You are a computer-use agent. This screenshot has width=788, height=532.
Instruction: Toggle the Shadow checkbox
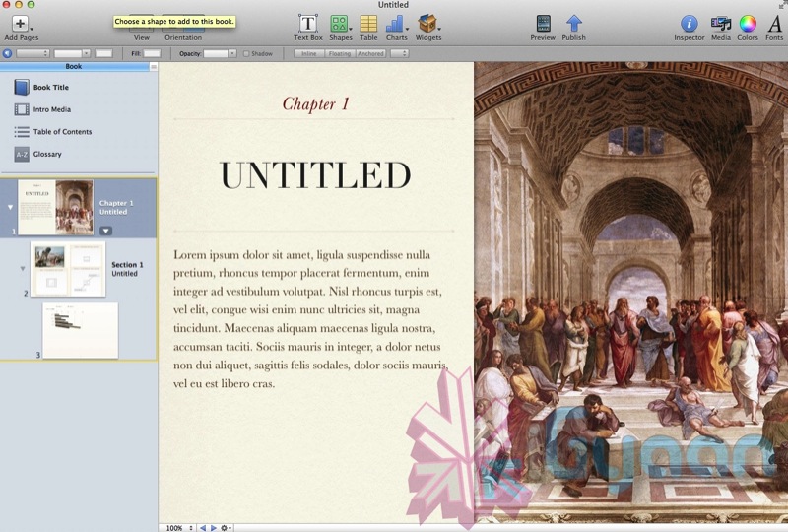click(248, 53)
